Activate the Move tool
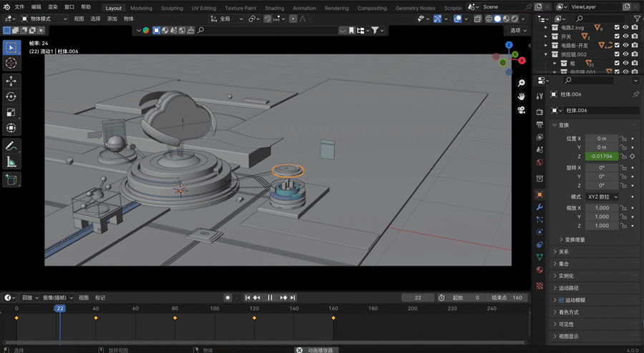Viewport: 644px width, 353px height. click(x=11, y=81)
